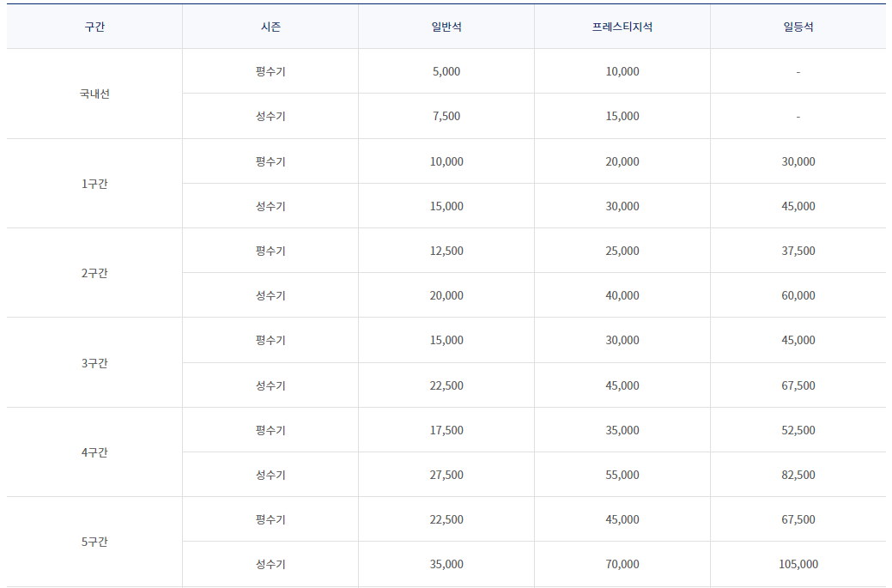Click the 30,000 일등석 fare in 1구간 평수기
The image size is (892, 588).
(x=798, y=161)
